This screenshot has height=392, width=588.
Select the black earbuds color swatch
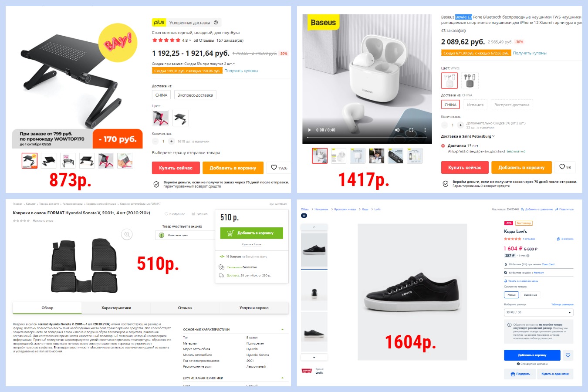click(x=470, y=81)
